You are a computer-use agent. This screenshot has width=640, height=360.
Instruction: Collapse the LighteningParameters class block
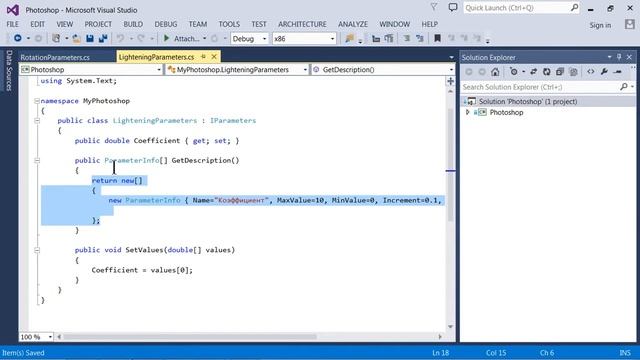tap(37, 121)
